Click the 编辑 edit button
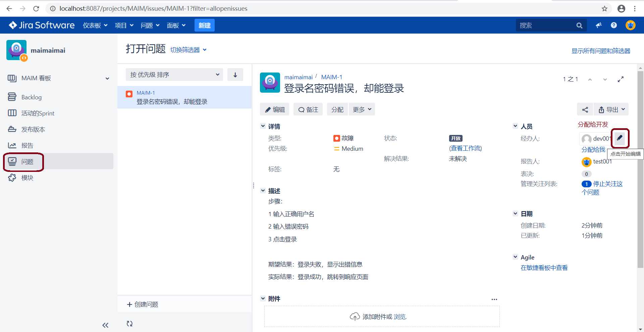The width and height of the screenshot is (644, 332). tap(274, 109)
